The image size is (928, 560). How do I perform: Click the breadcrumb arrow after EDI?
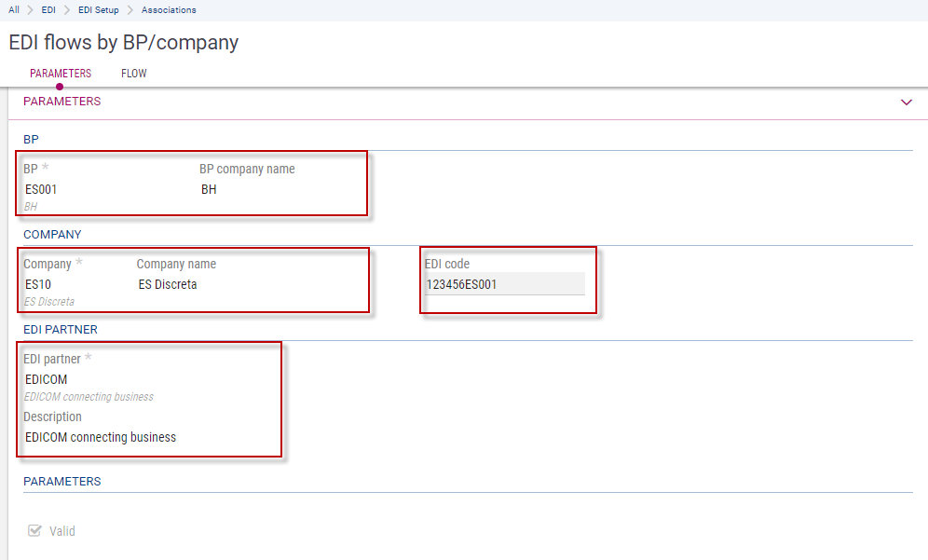click(67, 10)
